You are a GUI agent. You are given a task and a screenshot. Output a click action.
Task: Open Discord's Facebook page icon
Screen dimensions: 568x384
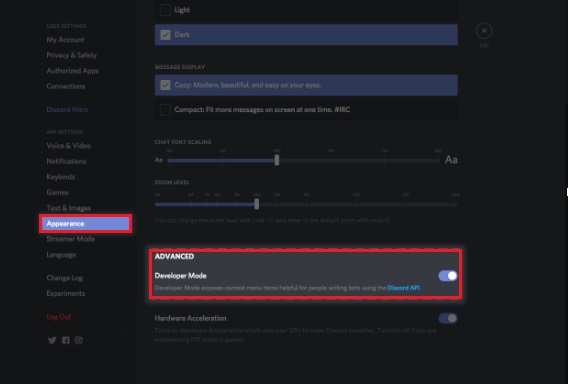tap(66, 340)
